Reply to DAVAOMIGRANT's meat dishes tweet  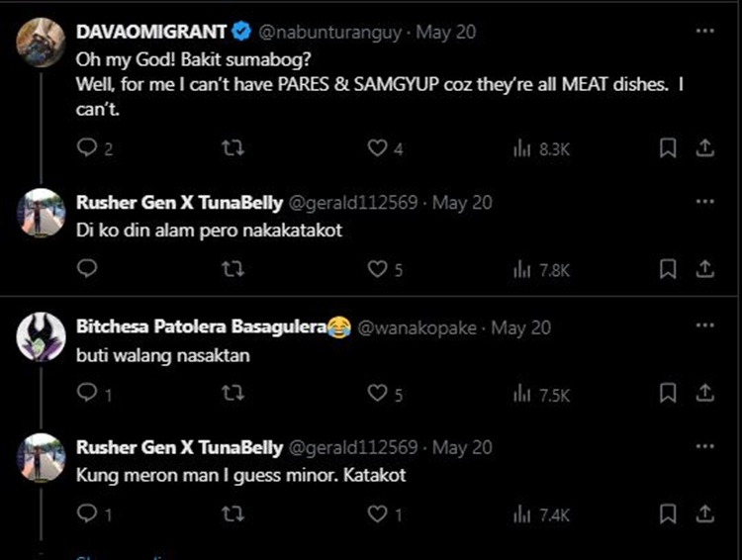click(87, 148)
